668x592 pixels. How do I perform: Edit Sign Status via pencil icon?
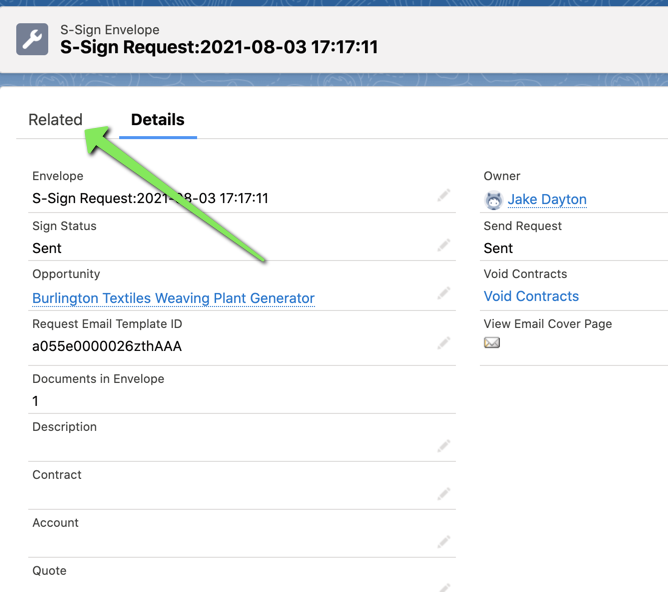pyautogui.click(x=443, y=245)
